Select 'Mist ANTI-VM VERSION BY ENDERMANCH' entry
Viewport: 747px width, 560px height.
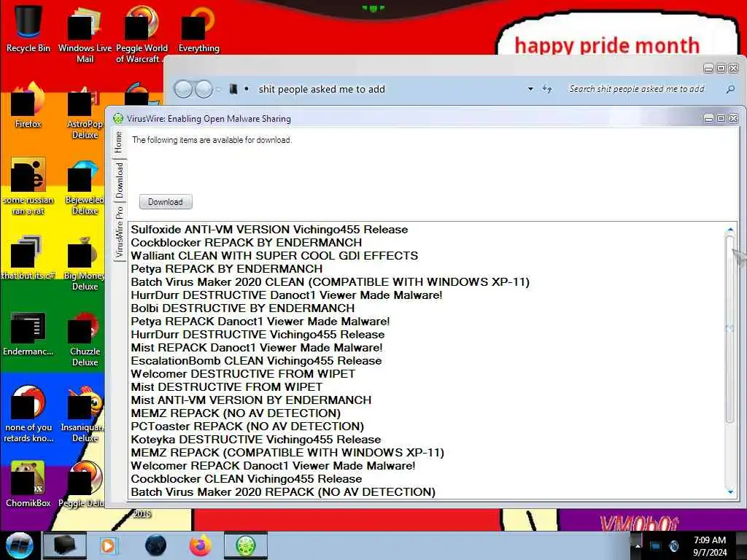[x=251, y=400]
